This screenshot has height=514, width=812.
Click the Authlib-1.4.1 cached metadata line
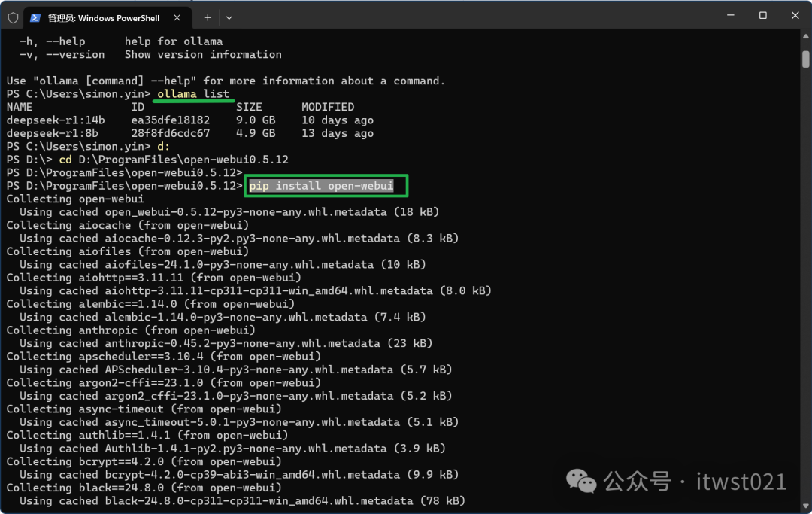pyautogui.click(x=232, y=449)
